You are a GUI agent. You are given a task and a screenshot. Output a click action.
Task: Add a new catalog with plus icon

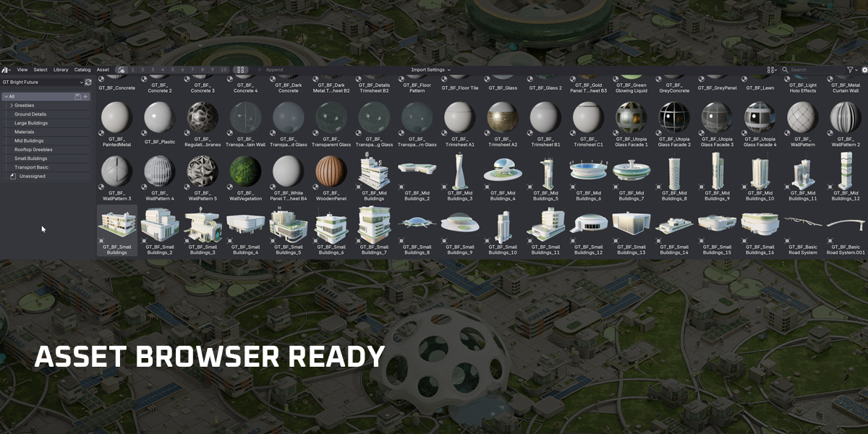85,96
